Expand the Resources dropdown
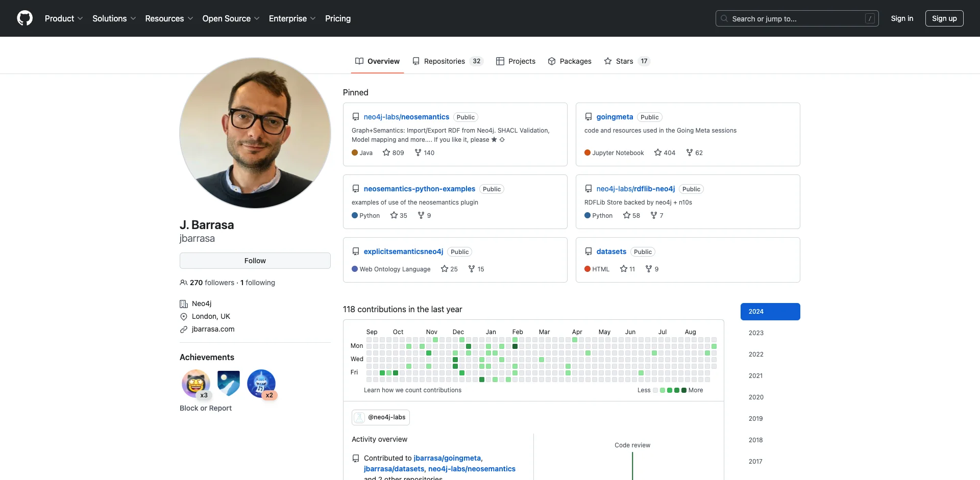The width and height of the screenshot is (980, 480). [x=169, y=18]
